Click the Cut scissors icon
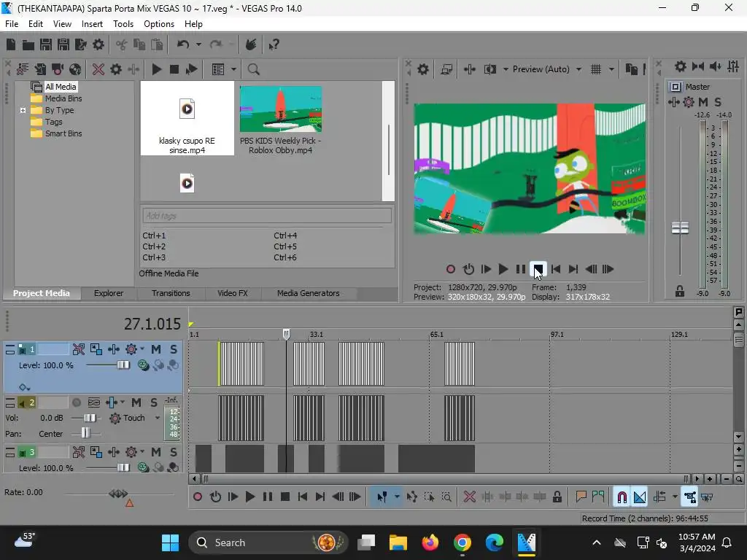Screen dimensions: 747x560 pyautogui.click(x=122, y=44)
